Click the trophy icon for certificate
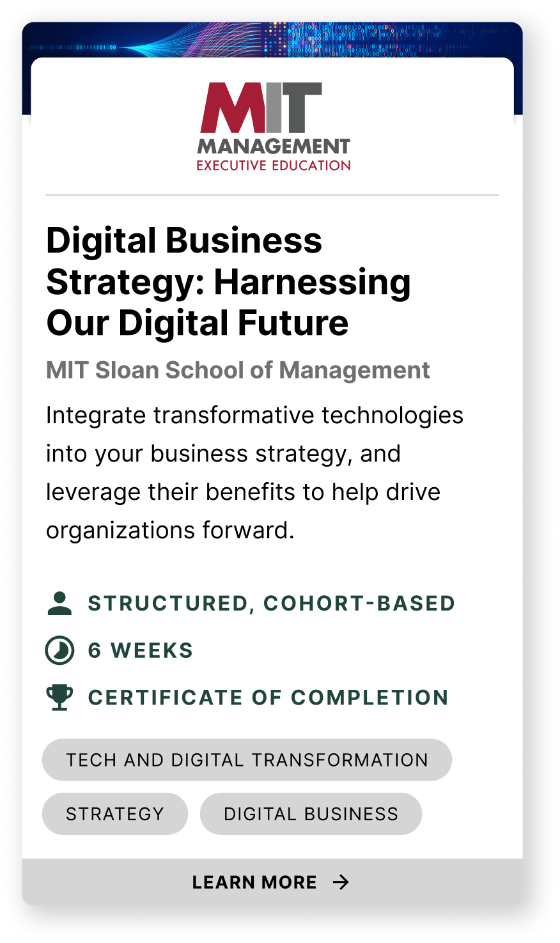560x943 pixels. click(59, 698)
